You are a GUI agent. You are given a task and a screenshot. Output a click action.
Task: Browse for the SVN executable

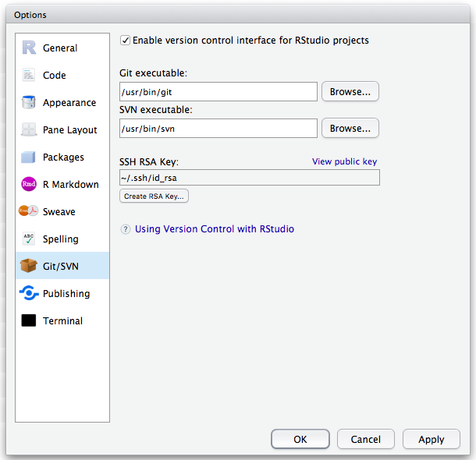(x=350, y=128)
